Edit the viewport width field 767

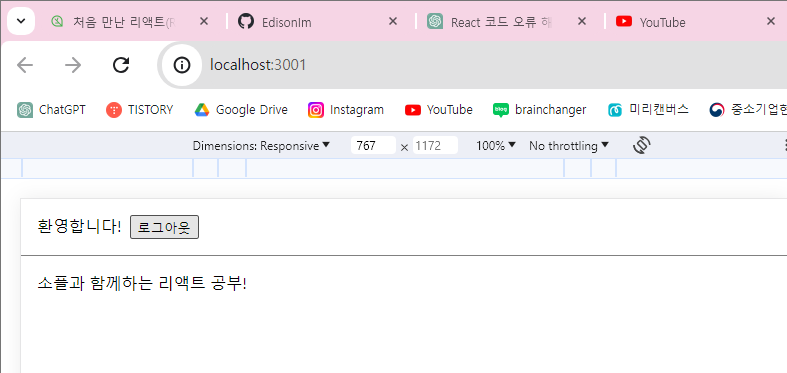373,146
